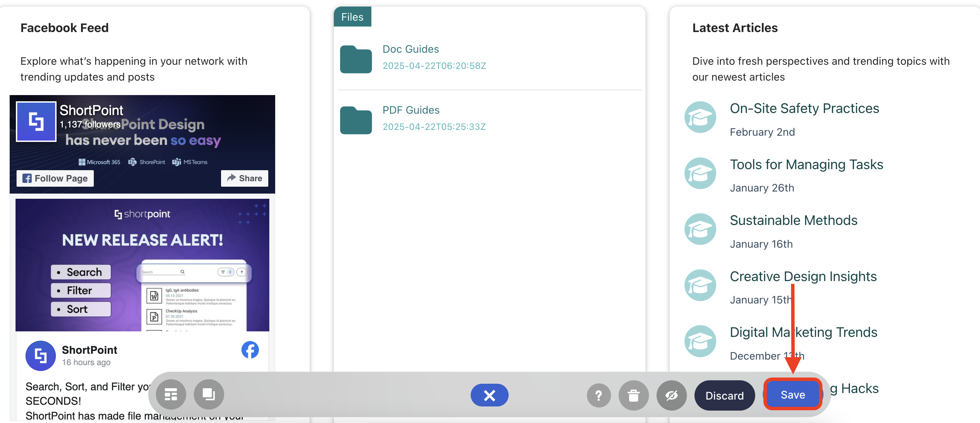Toggle the eye-slash preview visibility icon
980x423 pixels.
click(671, 396)
